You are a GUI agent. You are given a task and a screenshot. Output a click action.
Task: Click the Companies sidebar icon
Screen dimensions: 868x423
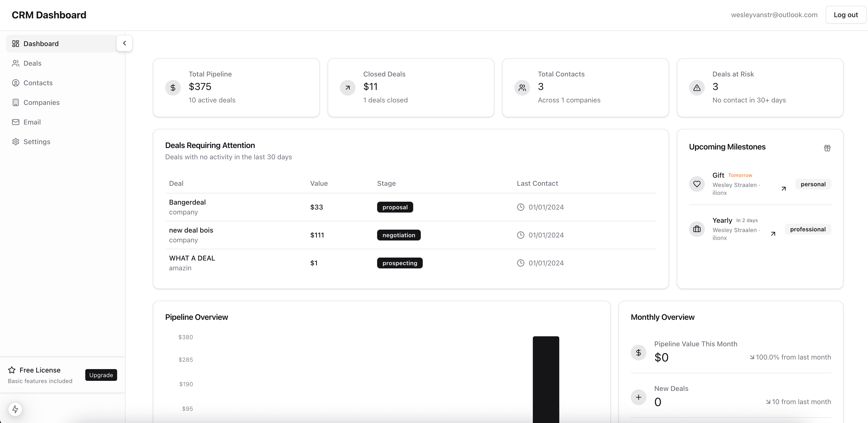pyautogui.click(x=15, y=102)
